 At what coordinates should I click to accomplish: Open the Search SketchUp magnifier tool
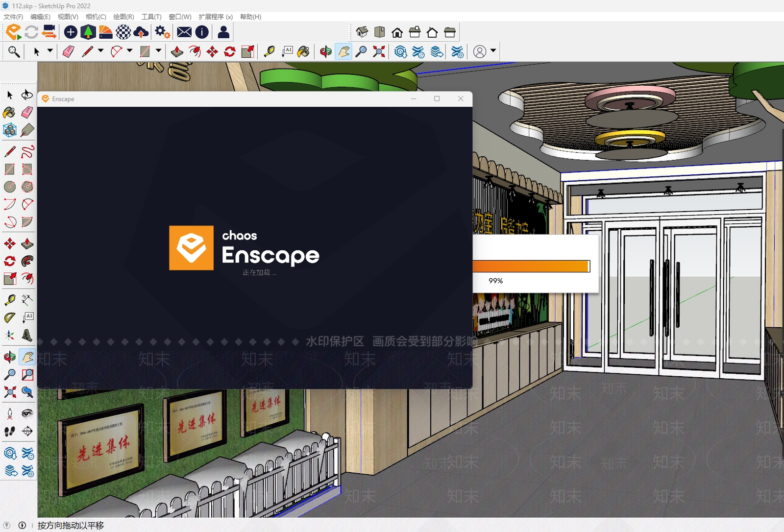pos(14,51)
